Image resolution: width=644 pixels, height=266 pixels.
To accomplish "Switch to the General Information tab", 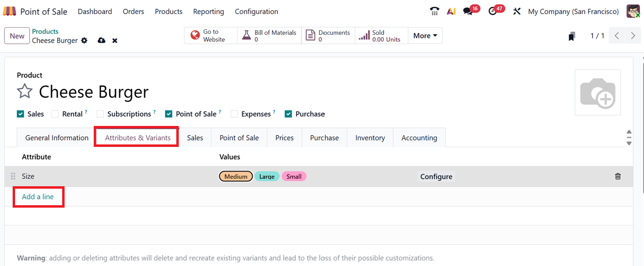I will [57, 138].
